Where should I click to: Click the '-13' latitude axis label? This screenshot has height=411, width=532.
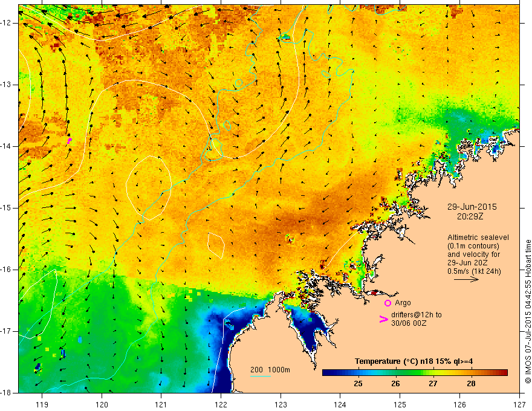coord(7,85)
